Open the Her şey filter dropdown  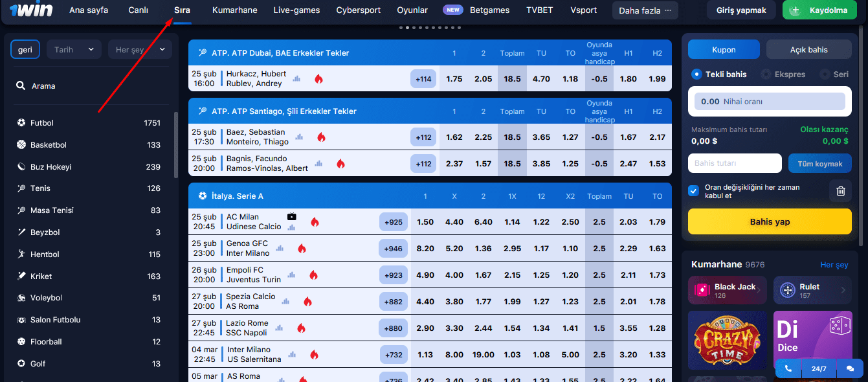pos(140,49)
